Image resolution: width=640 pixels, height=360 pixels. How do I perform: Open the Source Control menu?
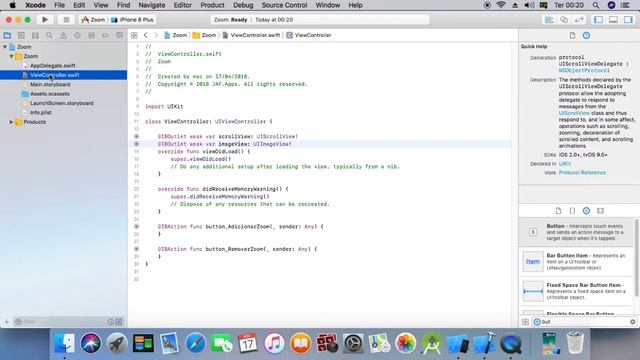[284, 5]
